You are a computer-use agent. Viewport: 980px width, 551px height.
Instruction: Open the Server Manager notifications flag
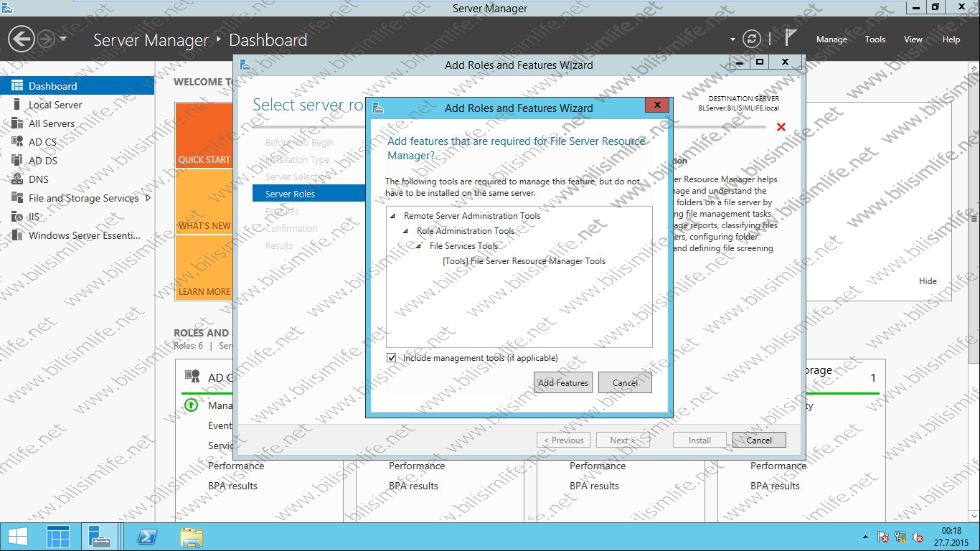click(x=788, y=37)
